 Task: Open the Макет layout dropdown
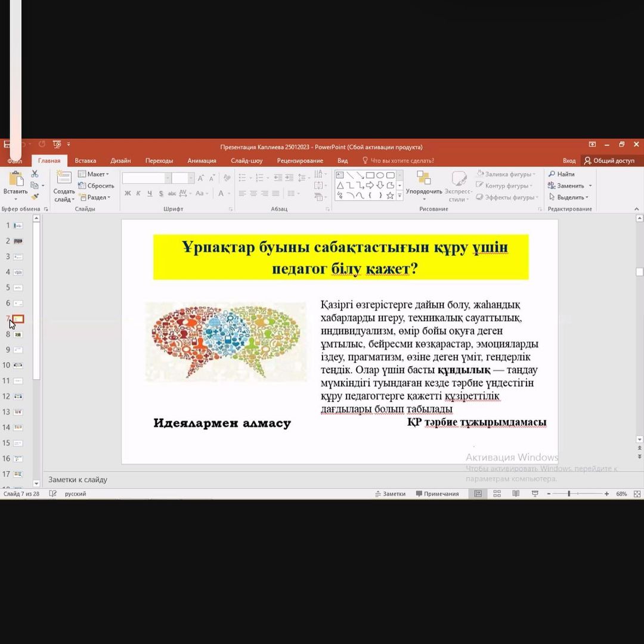click(x=94, y=174)
